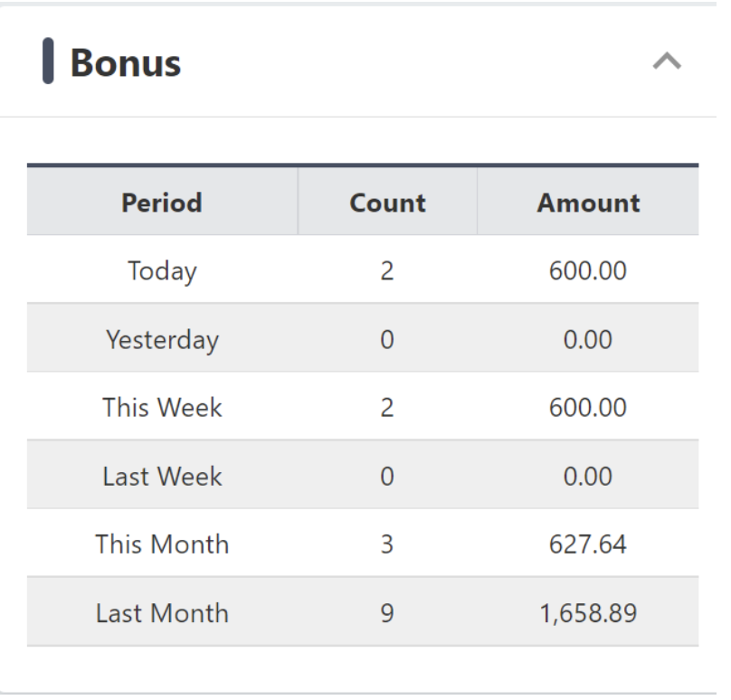The width and height of the screenshot is (731, 700).
Task: Select the This Month row label
Action: pos(162,544)
